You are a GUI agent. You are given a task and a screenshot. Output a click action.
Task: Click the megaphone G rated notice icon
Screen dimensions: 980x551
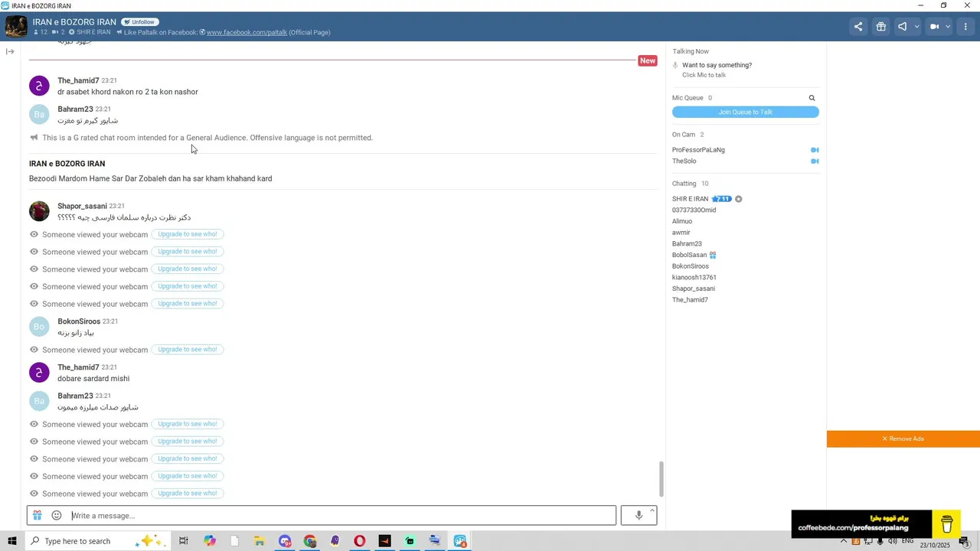(34, 138)
